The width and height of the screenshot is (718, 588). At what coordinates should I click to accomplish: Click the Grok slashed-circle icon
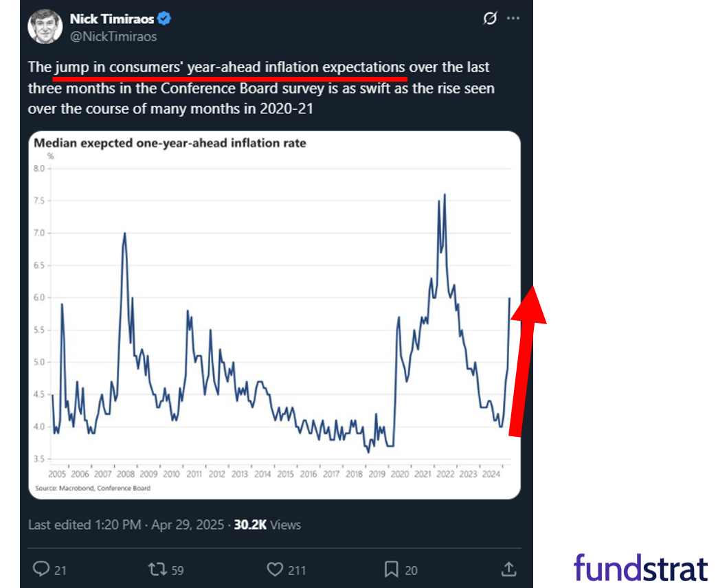pyautogui.click(x=490, y=19)
